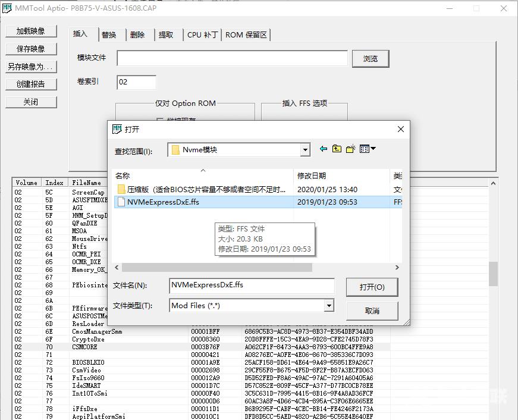Click the 2019/01/23 09:53 date cell
Viewport: 518px width, 420px height.
pyautogui.click(x=327, y=202)
